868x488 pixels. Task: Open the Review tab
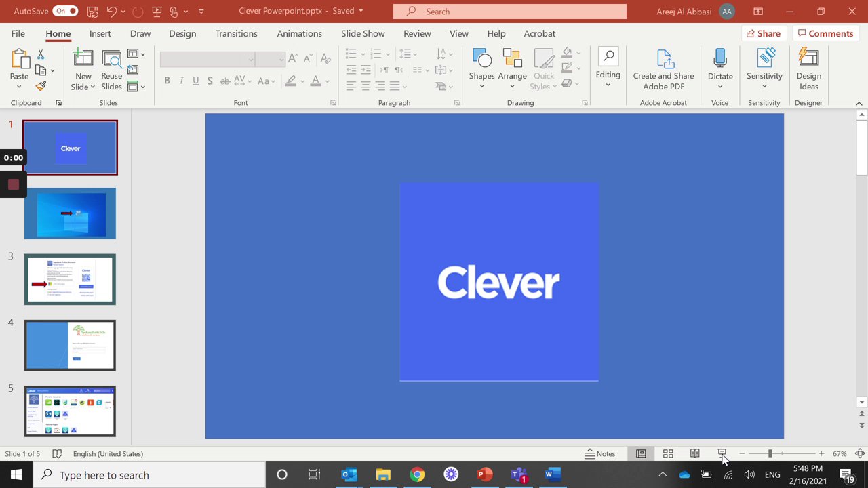pos(417,33)
